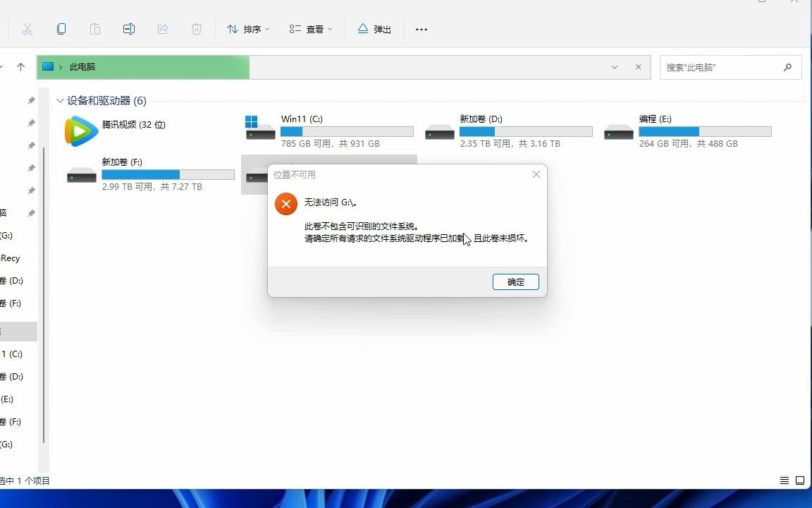The height and width of the screenshot is (508, 812).
Task: Open 腾讯视频 (32 位) drive icon
Action: [x=81, y=131]
